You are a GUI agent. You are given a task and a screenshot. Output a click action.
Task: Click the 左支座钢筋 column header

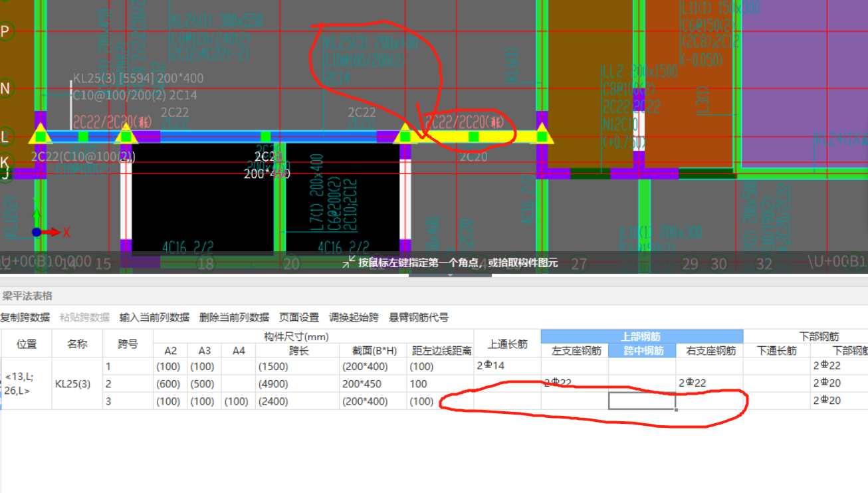[x=576, y=350]
